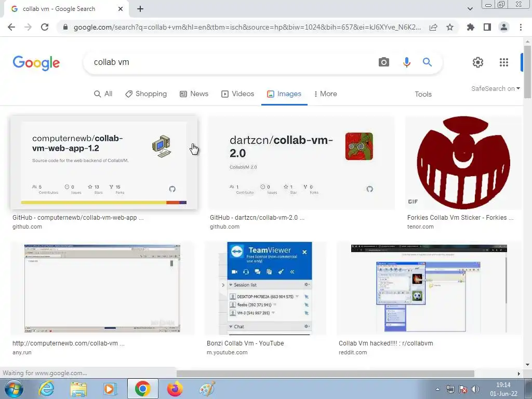The image size is (532, 399).
Task: Click Bonzi Collab Vm - YouTube caption
Action: pyautogui.click(x=245, y=343)
